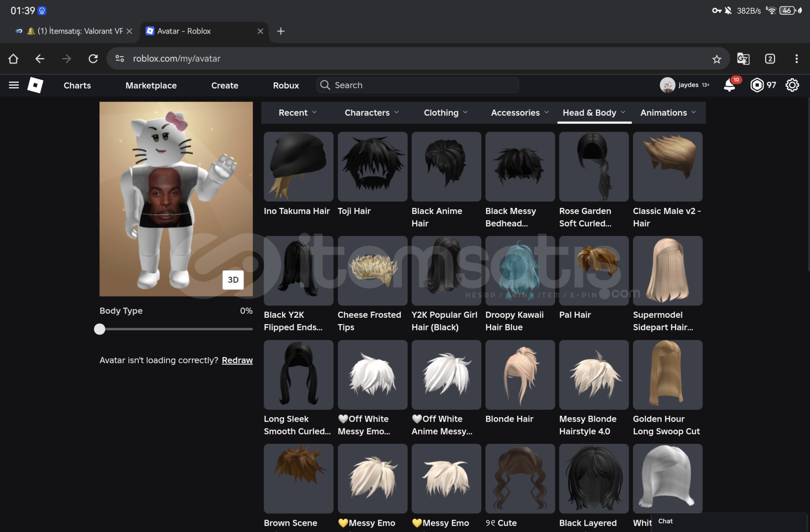Click the Roblox logo icon

click(35, 85)
